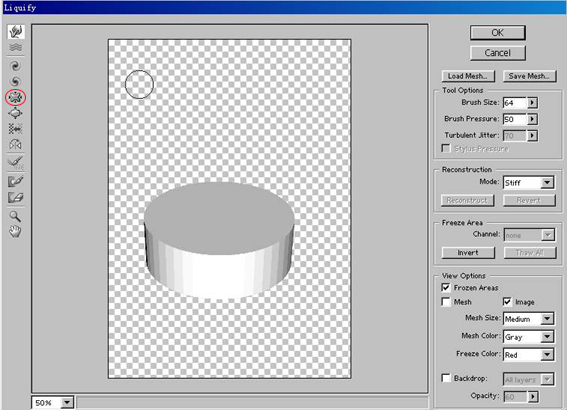
Task: Select the Hand tool
Action: point(15,231)
